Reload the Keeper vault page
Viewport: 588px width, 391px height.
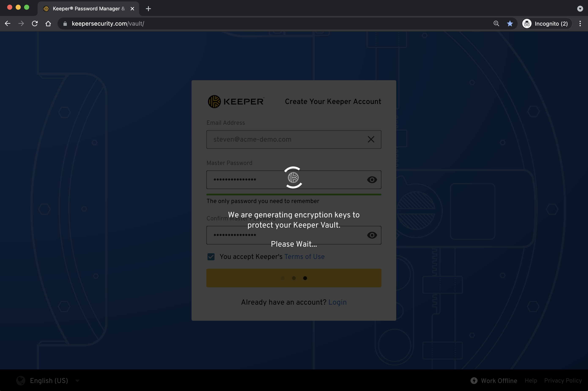point(35,23)
